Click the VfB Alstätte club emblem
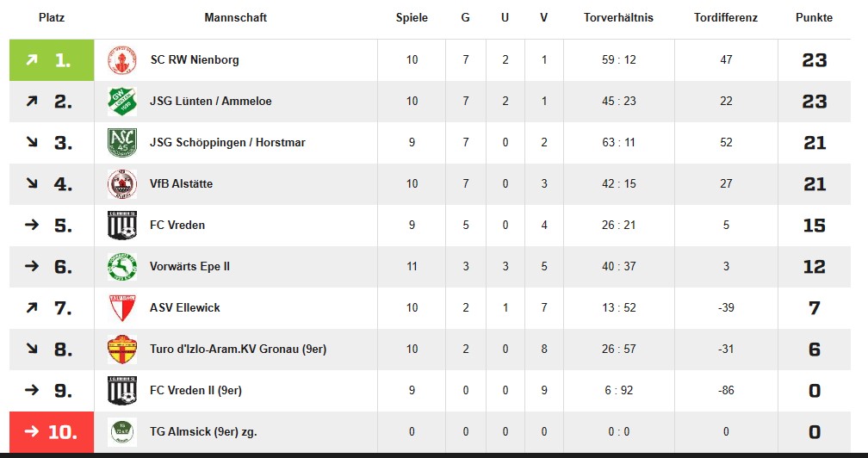This screenshot has height=458, width=868. click(121, 184)
